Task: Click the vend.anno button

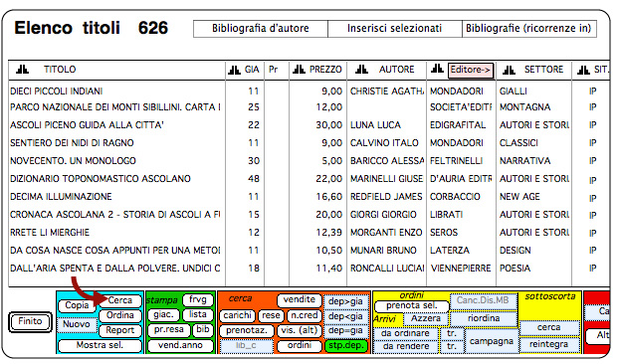Action: (180, 345)
